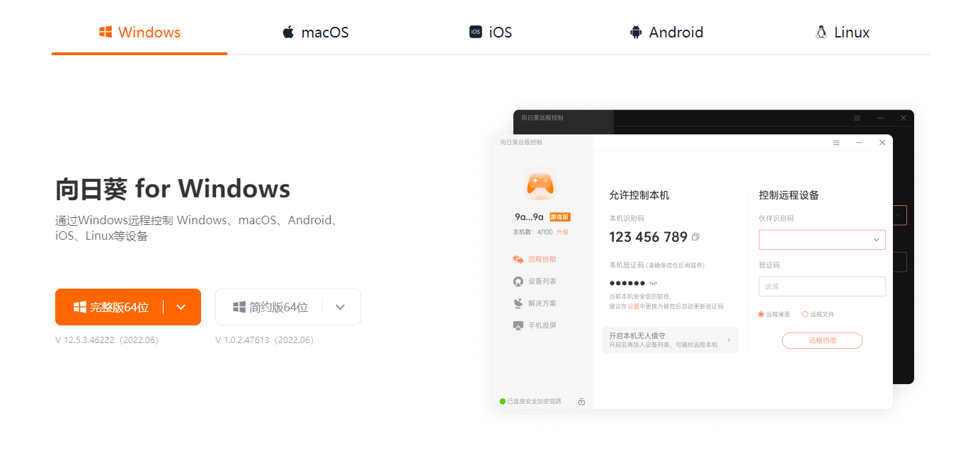The image size is (980, 469).
Task: Click the 设置 link in security notice
Action: 633,306
